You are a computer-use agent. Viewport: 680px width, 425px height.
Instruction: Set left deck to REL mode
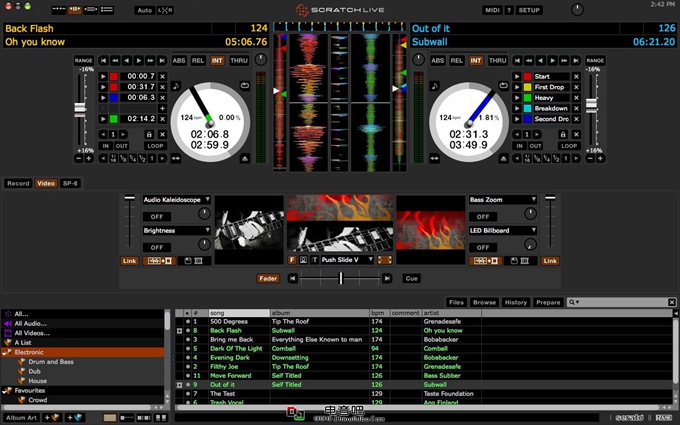click(x=198, y=61)
